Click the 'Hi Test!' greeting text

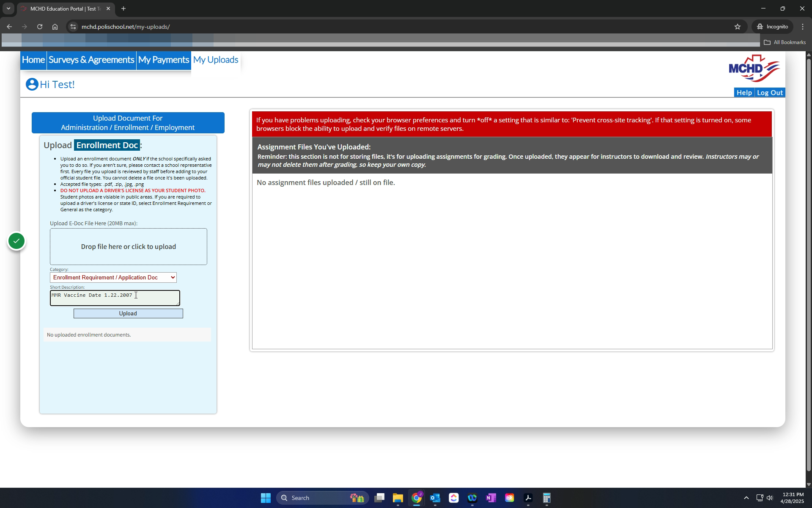pyautogui.click(x=57, y=84)
